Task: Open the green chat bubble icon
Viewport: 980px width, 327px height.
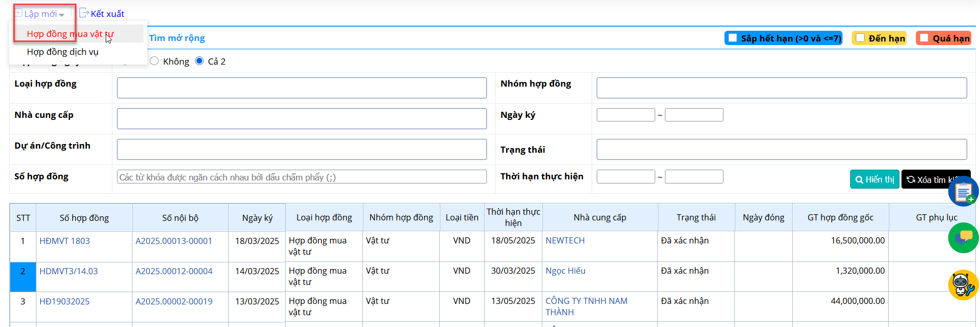Action: point(963,238)
